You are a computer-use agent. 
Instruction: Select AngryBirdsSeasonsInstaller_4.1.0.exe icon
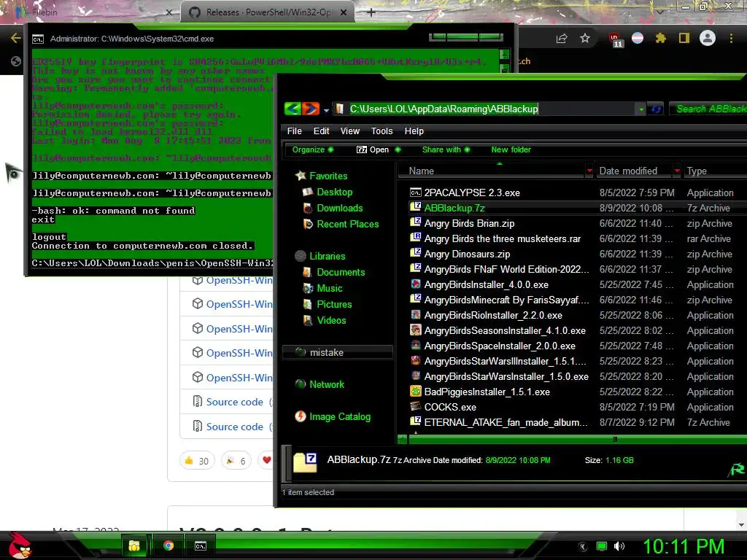415,330
